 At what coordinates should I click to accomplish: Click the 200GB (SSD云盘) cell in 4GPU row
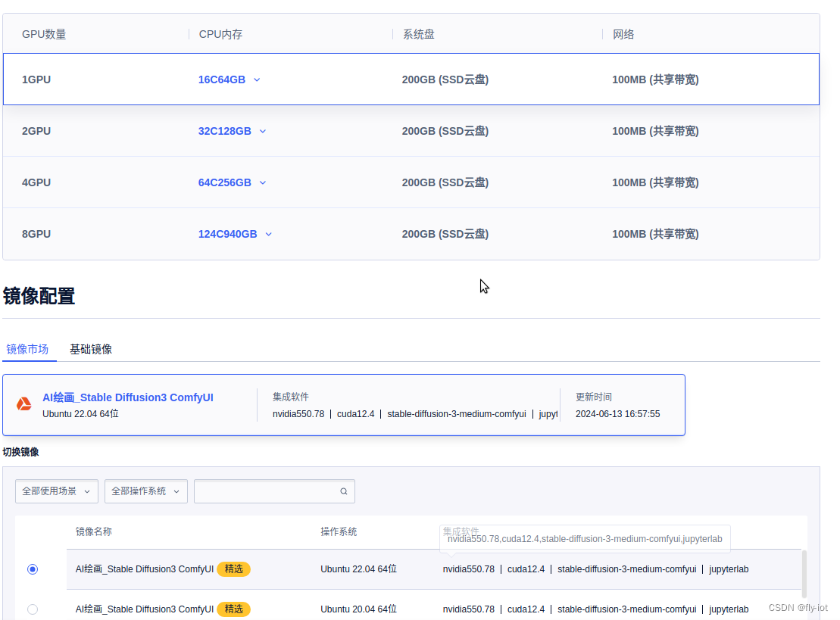[x=445, y=182]
